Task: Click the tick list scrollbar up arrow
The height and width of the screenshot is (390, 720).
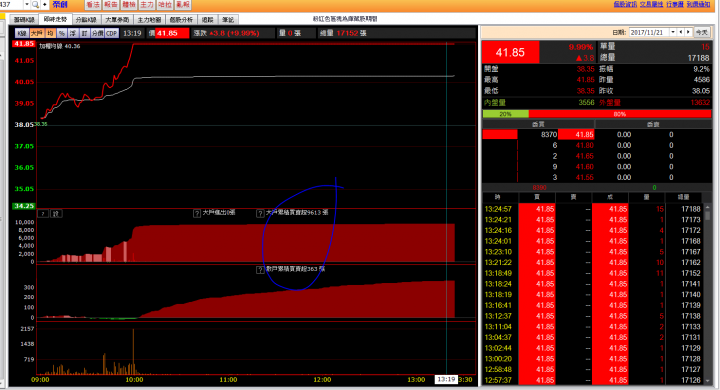Action: coord(707,207)
